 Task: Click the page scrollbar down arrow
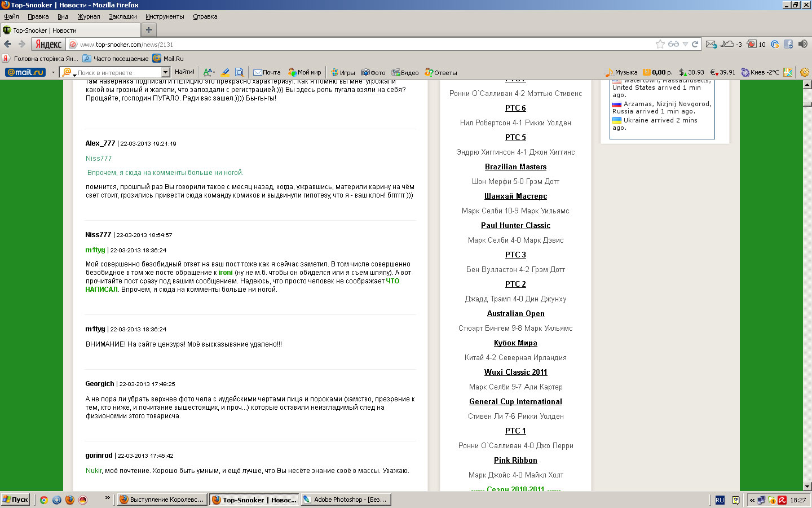point(807,486)
